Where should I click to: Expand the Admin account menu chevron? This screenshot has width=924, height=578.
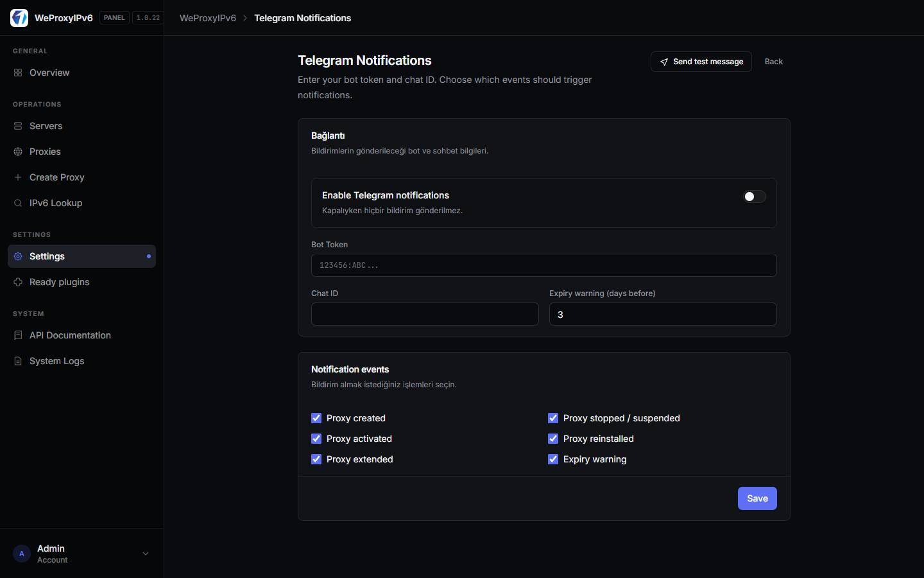pos(146,554)
